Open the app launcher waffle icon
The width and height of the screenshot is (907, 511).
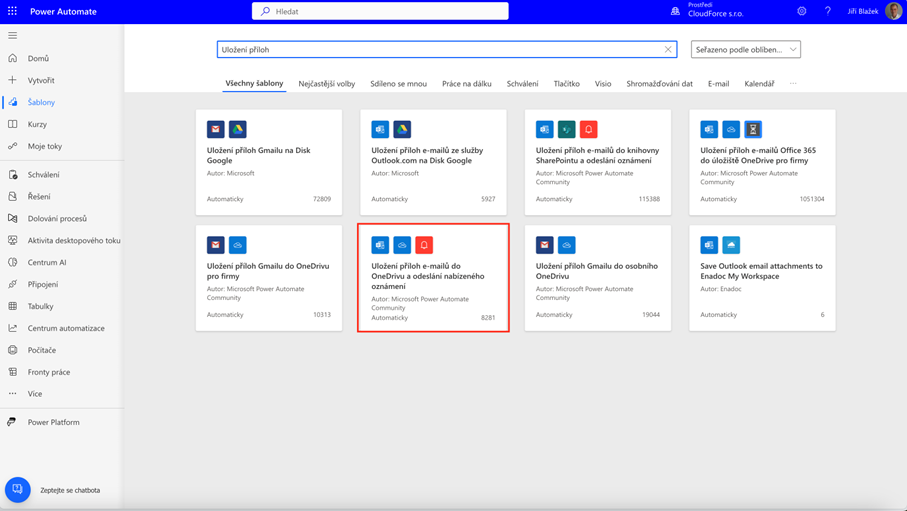click(x=12, y=11)
